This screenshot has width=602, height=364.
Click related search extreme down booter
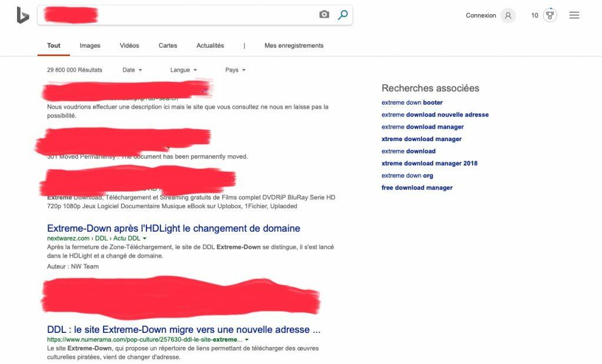[412, 102]
